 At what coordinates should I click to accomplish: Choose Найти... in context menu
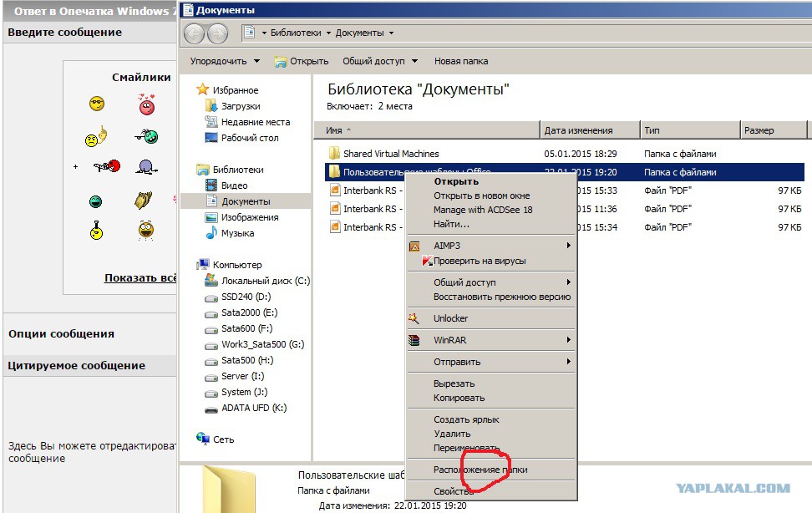[x=451, y=224]
